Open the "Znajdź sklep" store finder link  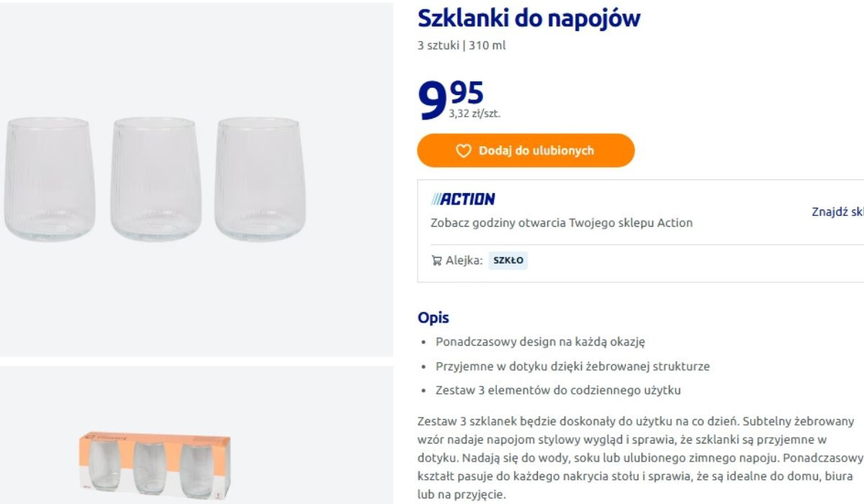point(837,212)
